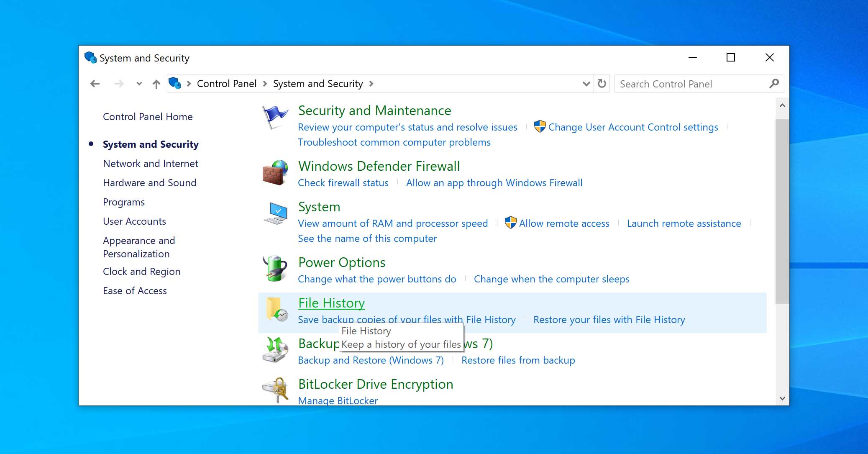
Task: Click the Control Panel icon in address bar
Action: click(175, 83)
